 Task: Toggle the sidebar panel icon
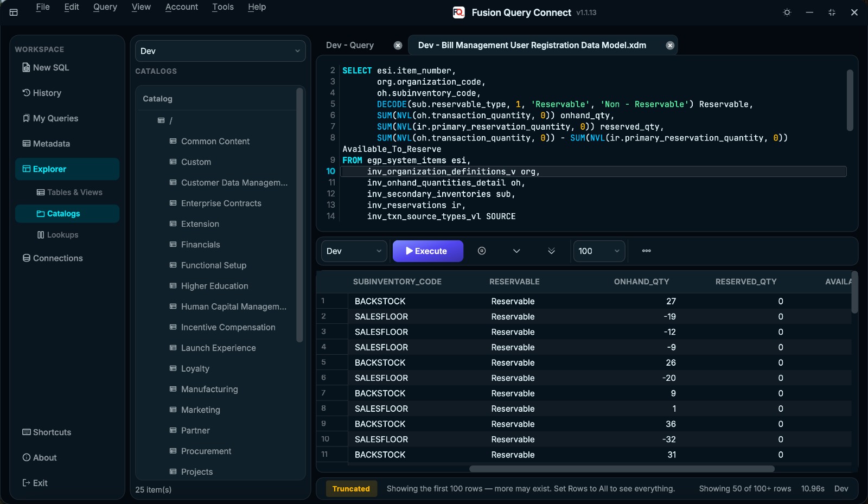14,12
